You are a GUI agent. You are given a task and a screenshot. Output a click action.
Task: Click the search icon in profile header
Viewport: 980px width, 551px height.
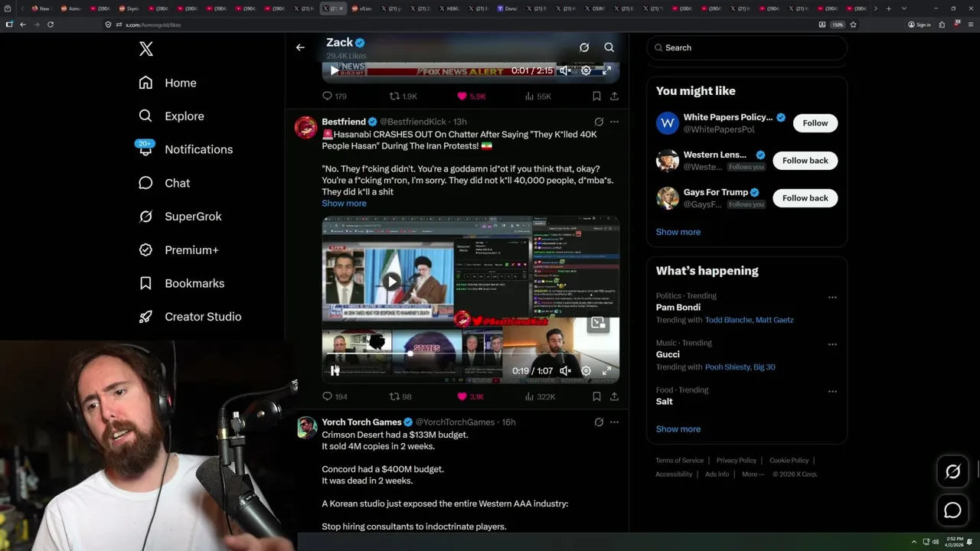609,47
